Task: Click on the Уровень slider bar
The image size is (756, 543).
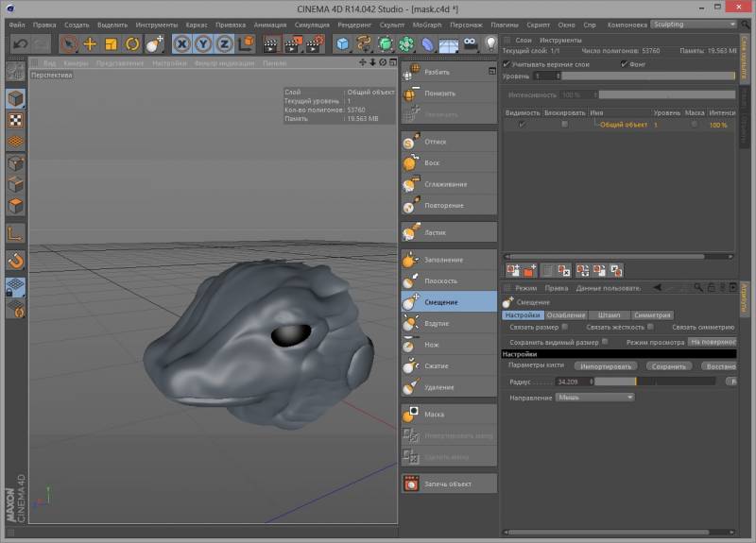Action: click(x=648, y=76)
